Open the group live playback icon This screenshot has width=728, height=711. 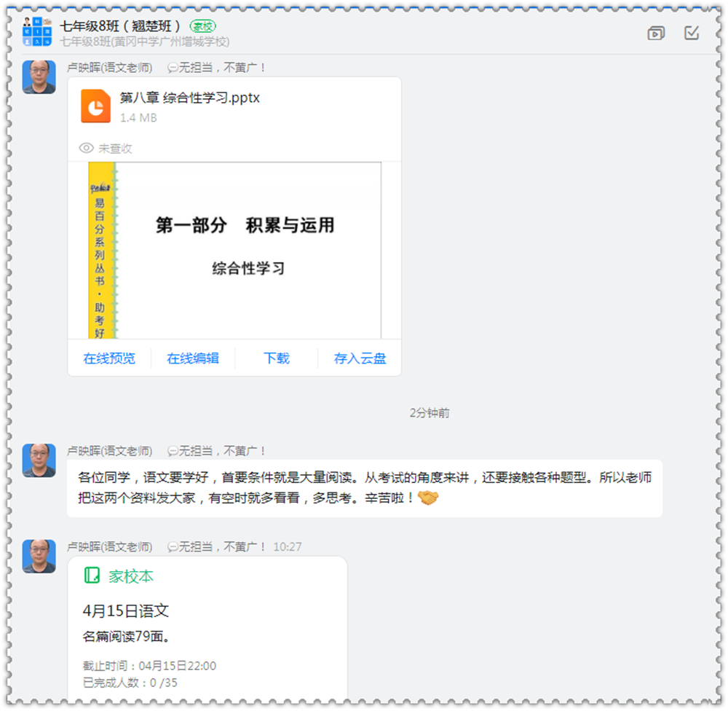tap(656, 34)
